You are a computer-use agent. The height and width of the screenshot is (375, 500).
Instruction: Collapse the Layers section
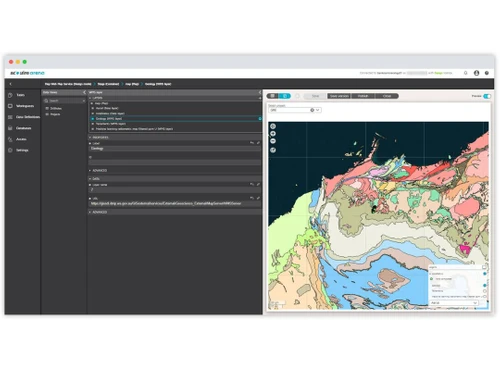(90, 98)
